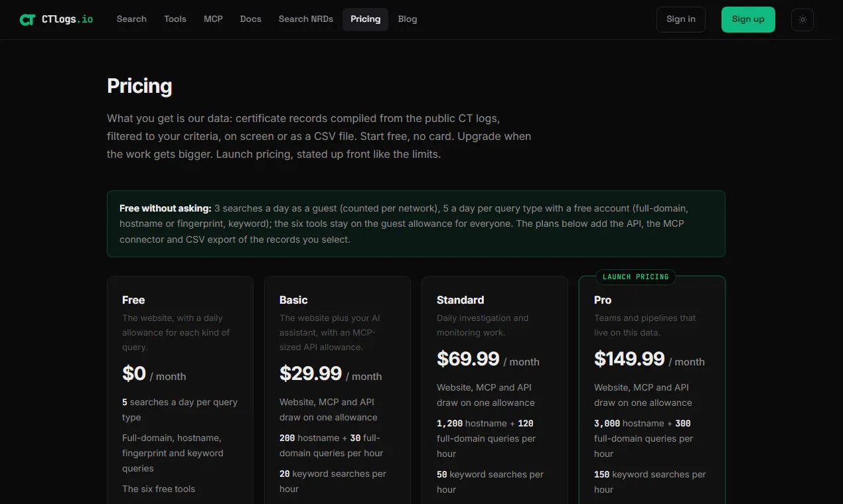This screenshot has height=504, width=843.
Task: Click the Standard plan title
Action: pos(460,300)
